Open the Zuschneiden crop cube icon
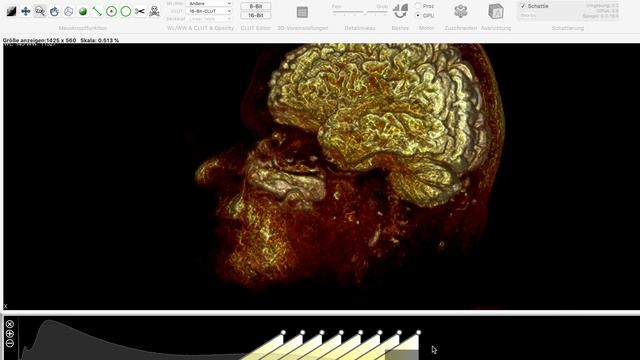This screenshot has width=640, height=360. 461,11
